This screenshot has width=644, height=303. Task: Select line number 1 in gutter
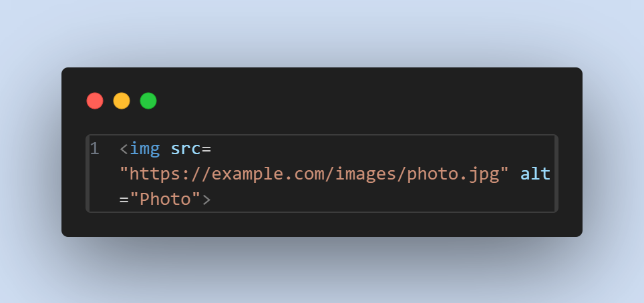[94, 149]
